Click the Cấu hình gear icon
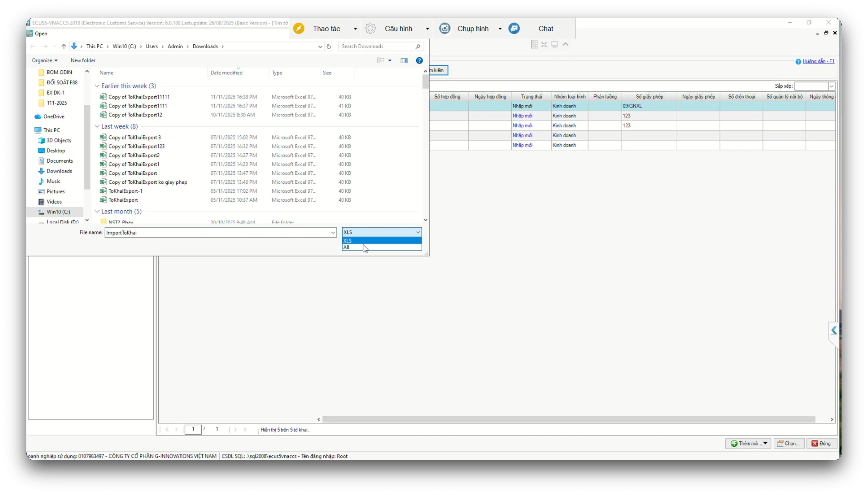Viewport: 868px width, 495px height. click(x=370, y=29)
